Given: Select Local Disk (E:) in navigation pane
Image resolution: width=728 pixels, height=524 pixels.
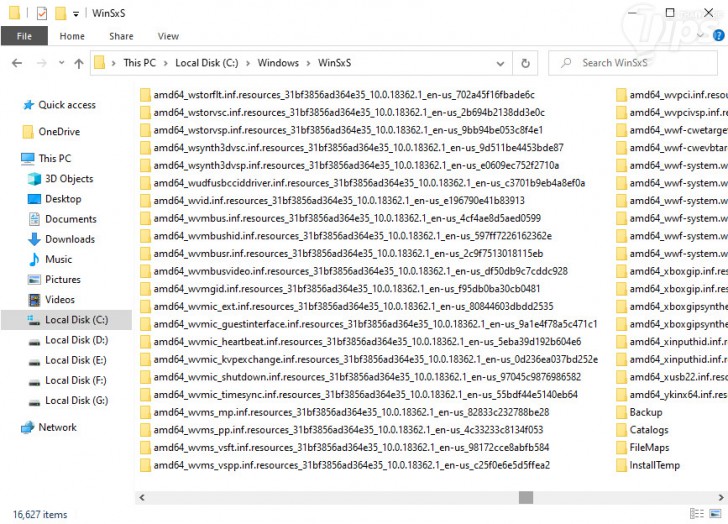Looking at the screenshot, I should pyautogui.click(x=67, y=360).
